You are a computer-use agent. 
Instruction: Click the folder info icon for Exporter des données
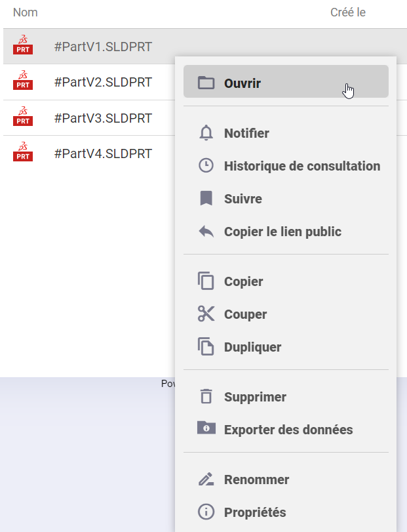(x=206, y=429)
